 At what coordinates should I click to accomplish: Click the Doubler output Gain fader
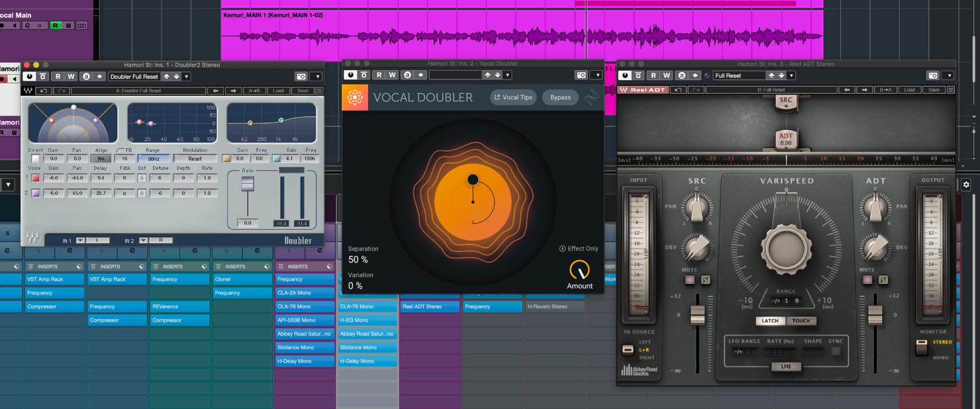[247, 185]
